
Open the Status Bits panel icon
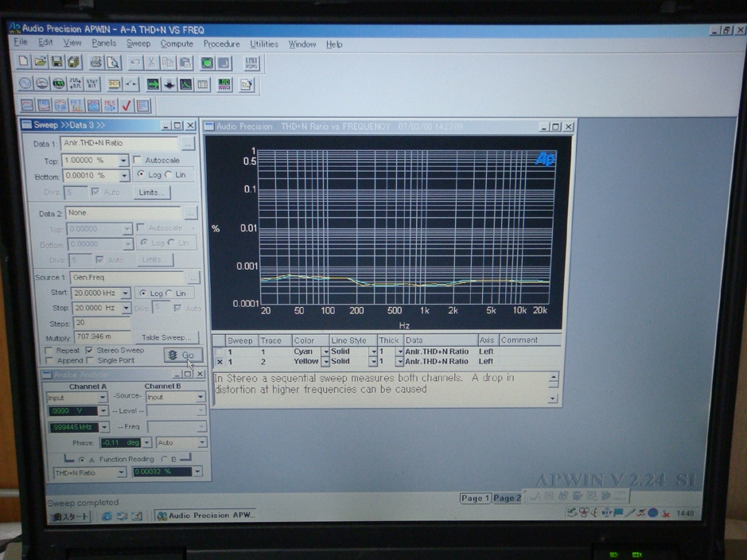coord(92,84)
